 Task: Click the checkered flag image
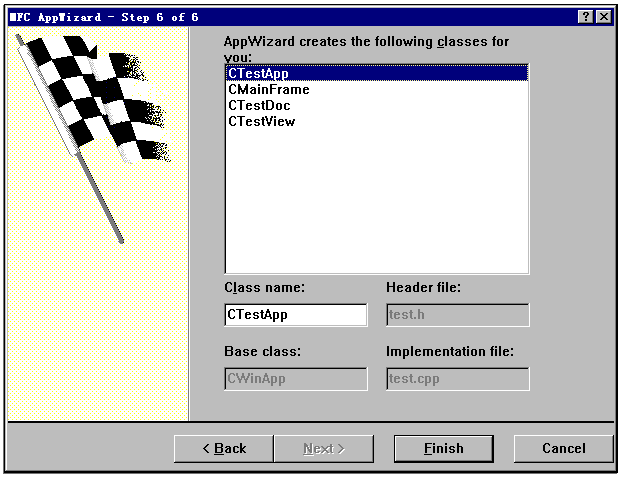(x=93, y=137)
